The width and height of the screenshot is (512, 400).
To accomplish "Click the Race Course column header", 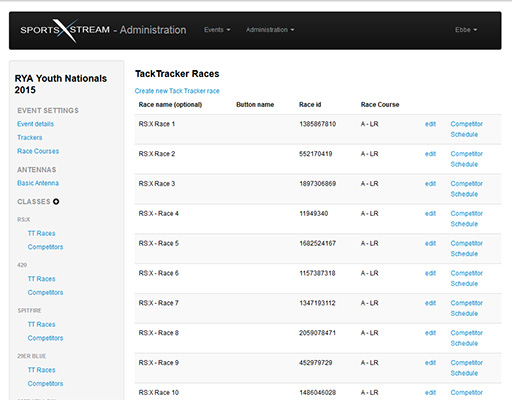I will click(x=380, y=105).
